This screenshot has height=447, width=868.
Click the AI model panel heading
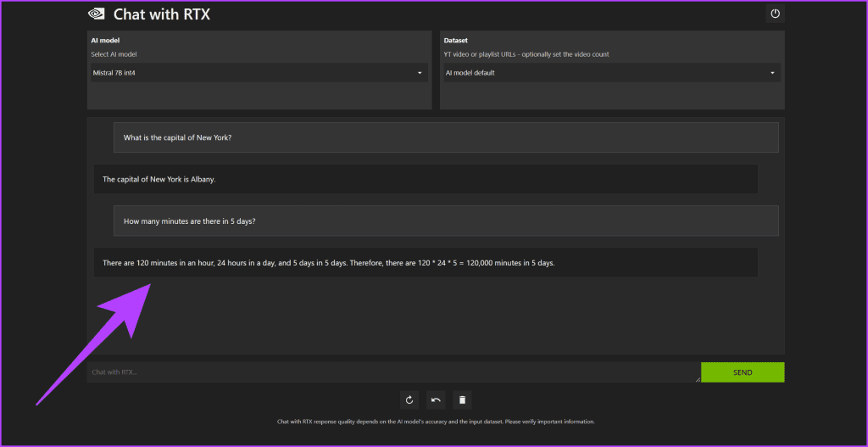click(105, 41)
